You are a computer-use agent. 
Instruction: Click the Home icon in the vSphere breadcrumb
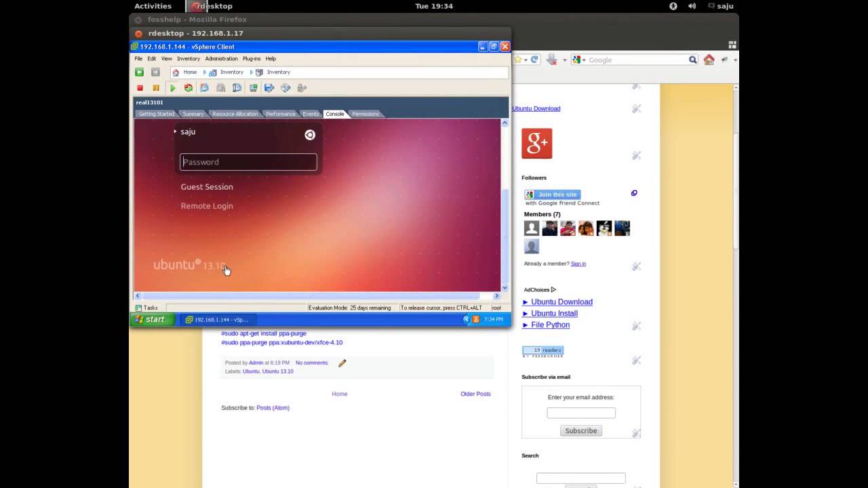[x=176, y=72]
